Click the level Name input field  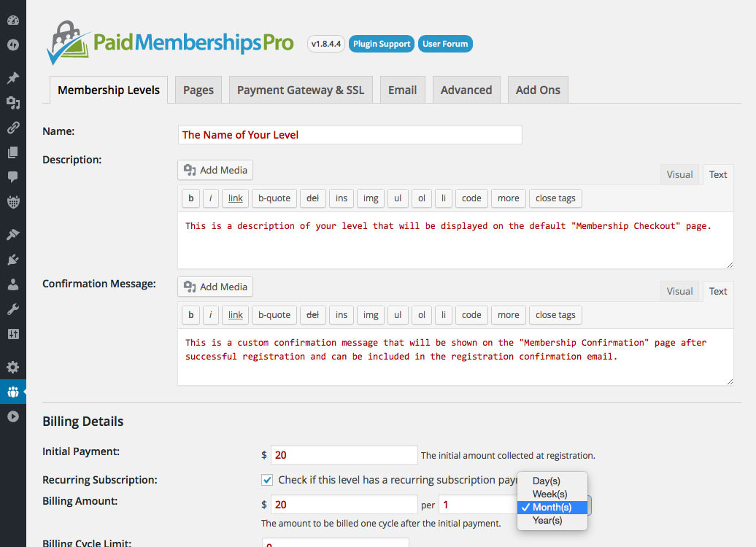click(350, 134)
